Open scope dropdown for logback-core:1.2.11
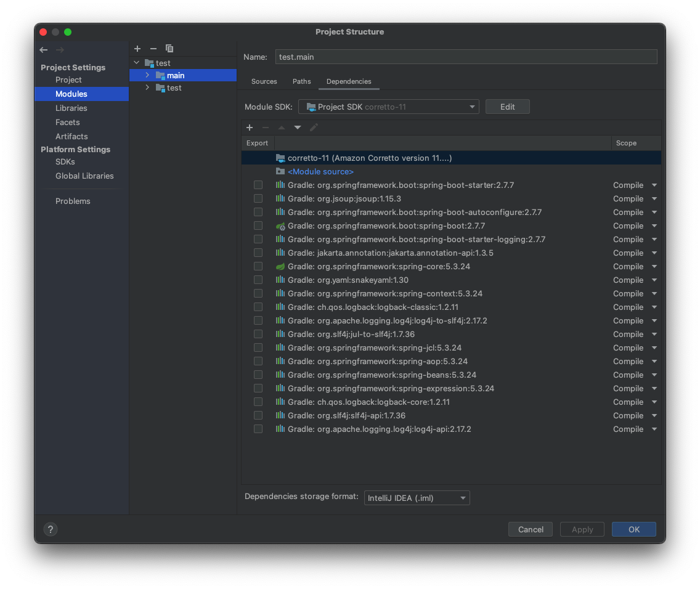The height and width of the screenshot is (589, 700). tap(654, 402)
